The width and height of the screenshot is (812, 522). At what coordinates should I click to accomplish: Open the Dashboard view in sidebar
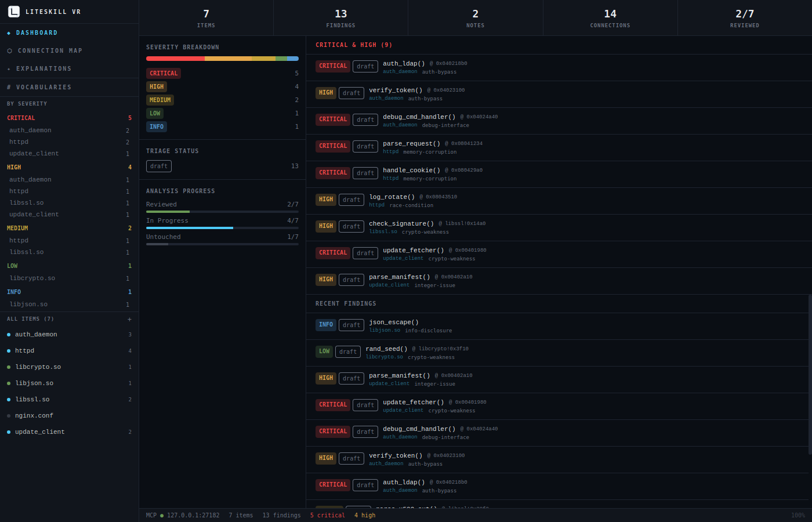click(69, 33)
